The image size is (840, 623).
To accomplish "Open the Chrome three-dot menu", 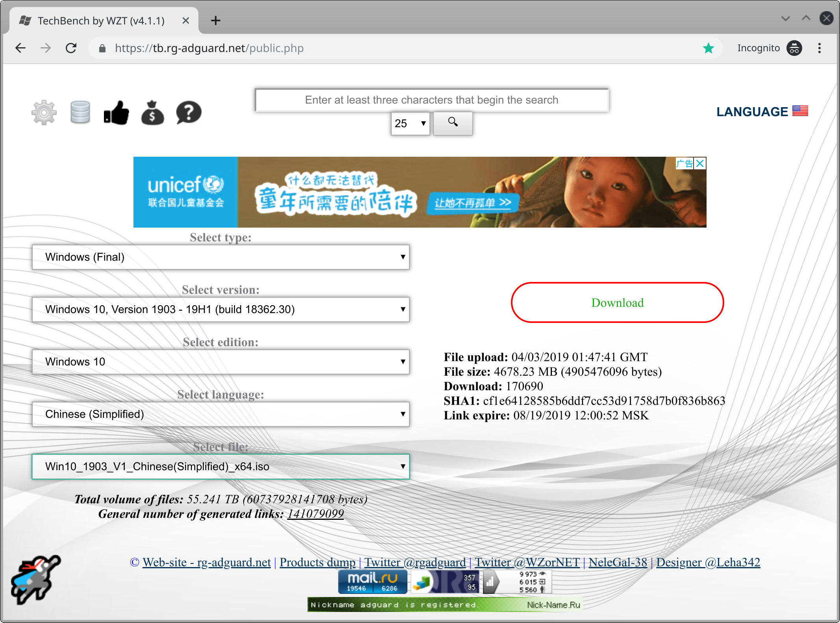I will 820,48.
